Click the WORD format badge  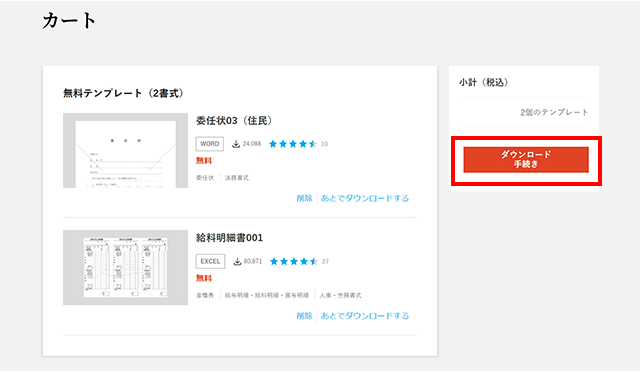[210, 144]
